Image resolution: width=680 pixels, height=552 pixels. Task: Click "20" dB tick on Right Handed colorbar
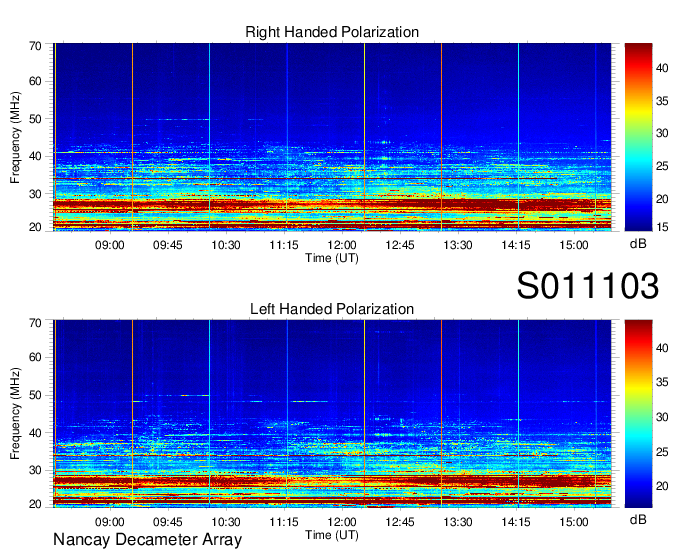[x=662, y=199]
